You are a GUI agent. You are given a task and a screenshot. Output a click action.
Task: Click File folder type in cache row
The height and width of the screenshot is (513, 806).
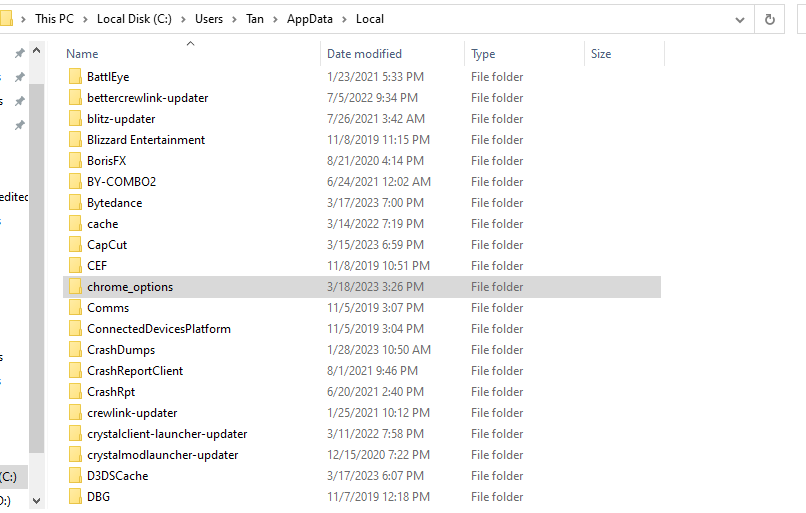click(497, 224)
